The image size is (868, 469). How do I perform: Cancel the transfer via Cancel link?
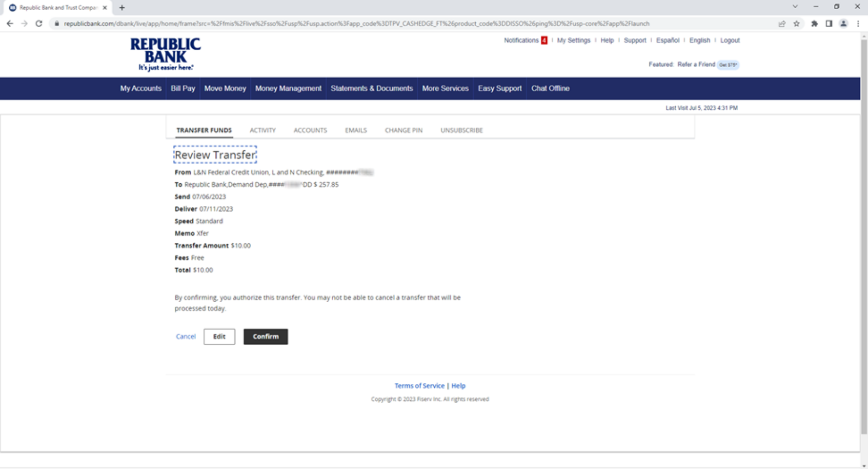click(185, 337)
